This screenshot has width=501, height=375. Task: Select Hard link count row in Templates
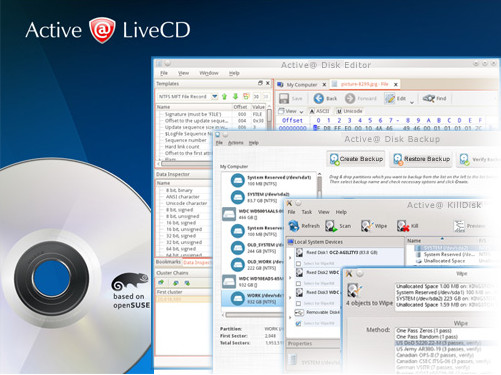(182, 147)
